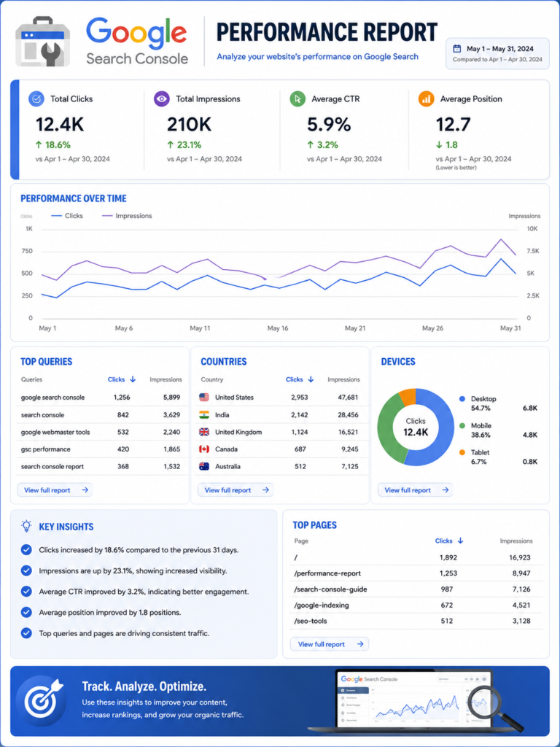Click the May 26 label on chart axis
This screenshot has height=747, width=560.
click(x=433, y=328)
